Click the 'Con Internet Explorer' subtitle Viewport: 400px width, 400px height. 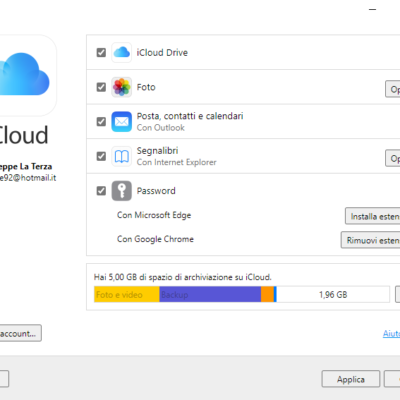point(177,162)
